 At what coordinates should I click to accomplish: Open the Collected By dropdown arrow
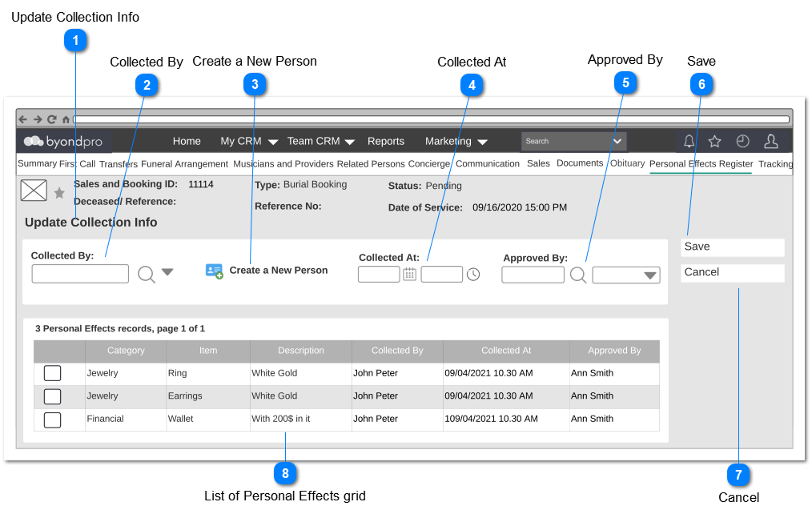pyautogui.click(x=167, y=271)
